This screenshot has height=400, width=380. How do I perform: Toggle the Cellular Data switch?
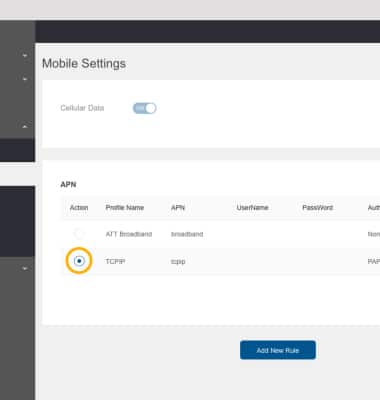(144, 108)
